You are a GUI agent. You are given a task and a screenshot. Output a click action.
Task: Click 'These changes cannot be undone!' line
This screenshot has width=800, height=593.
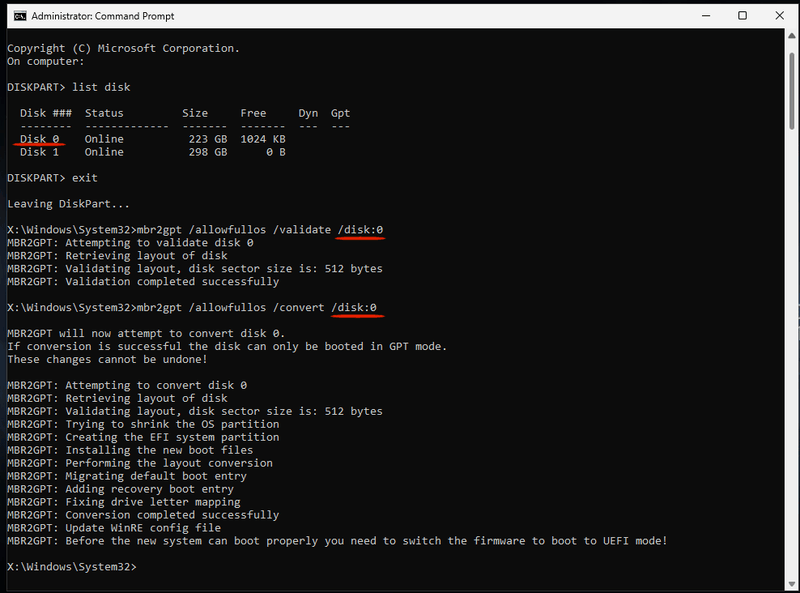[107, 359]
